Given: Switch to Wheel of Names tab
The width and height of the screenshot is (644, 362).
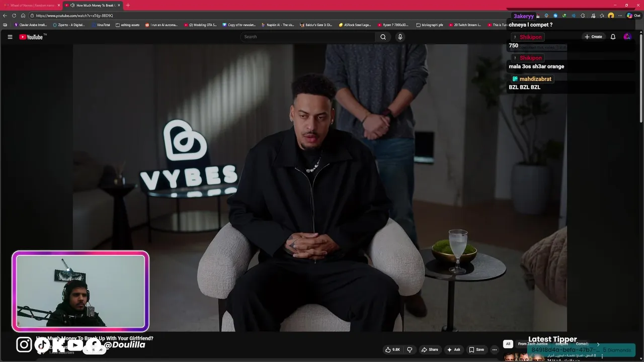Looking at the screenshot, I should click(31, 5).
